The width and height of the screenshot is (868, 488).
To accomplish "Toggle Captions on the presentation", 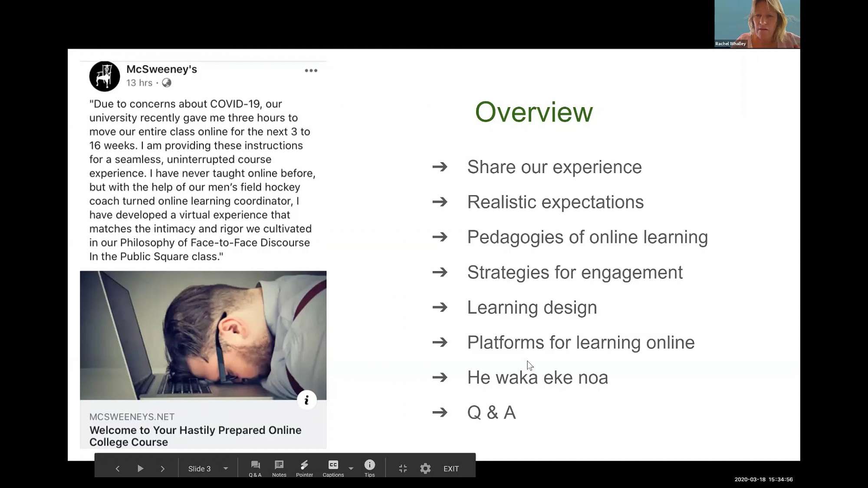I will pyautogui.click(x=333, y=468).
